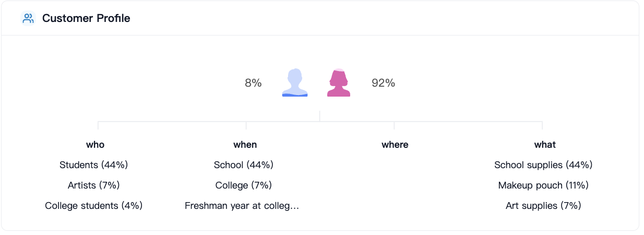Expand truncated Freshman year at college entry
The width and height of the screenshot is (644, 235).
pyautogui.click(x=242, y=206)
